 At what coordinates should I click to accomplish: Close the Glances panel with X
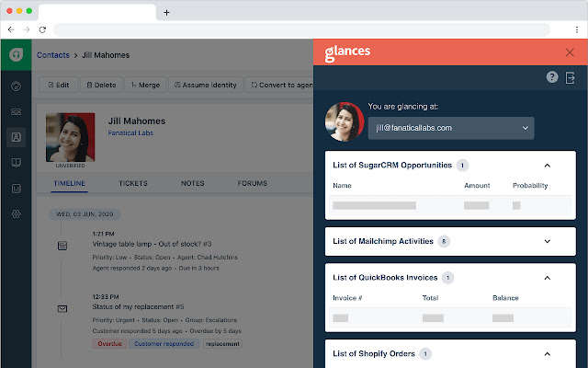tap(570, 52)
